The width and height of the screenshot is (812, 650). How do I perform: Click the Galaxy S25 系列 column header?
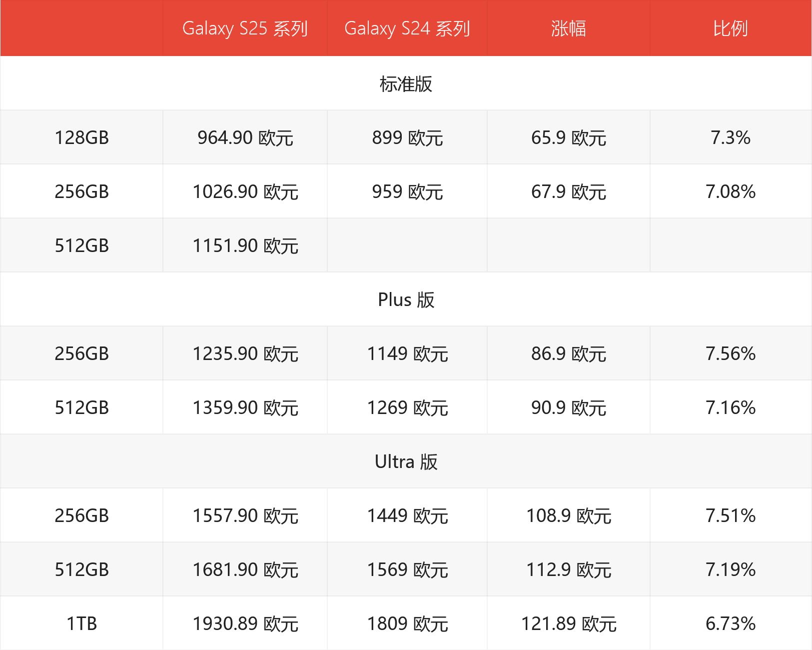245,28
